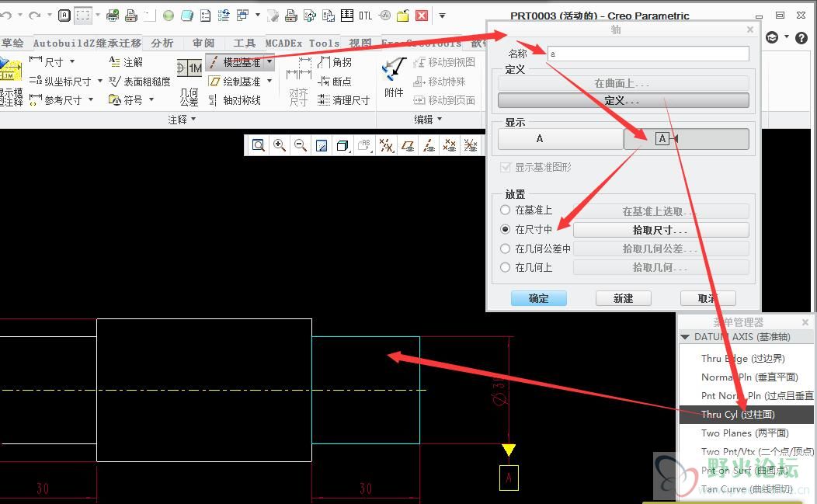The width and height of the screenshot is (817, 504).
Task: Select the 在基准上 radio button
Action: [x=505, y=210]
